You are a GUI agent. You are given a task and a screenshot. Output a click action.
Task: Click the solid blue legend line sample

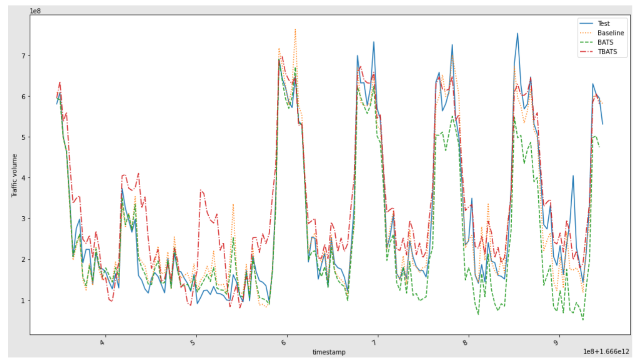(x=586, y=24)
